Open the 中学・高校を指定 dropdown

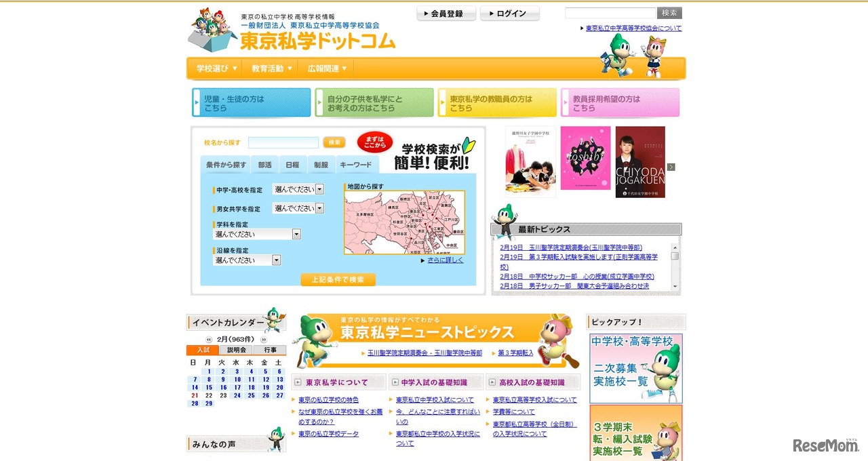(298, 190)
